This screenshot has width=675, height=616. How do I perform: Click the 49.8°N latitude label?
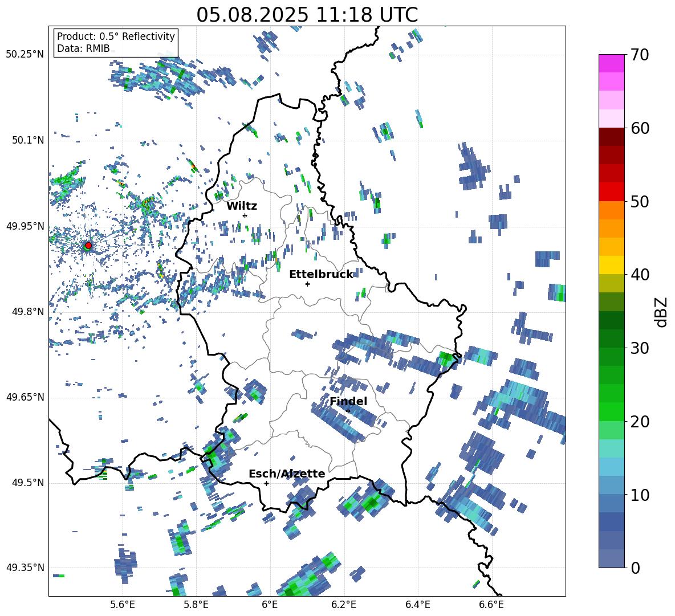point(28,312)
